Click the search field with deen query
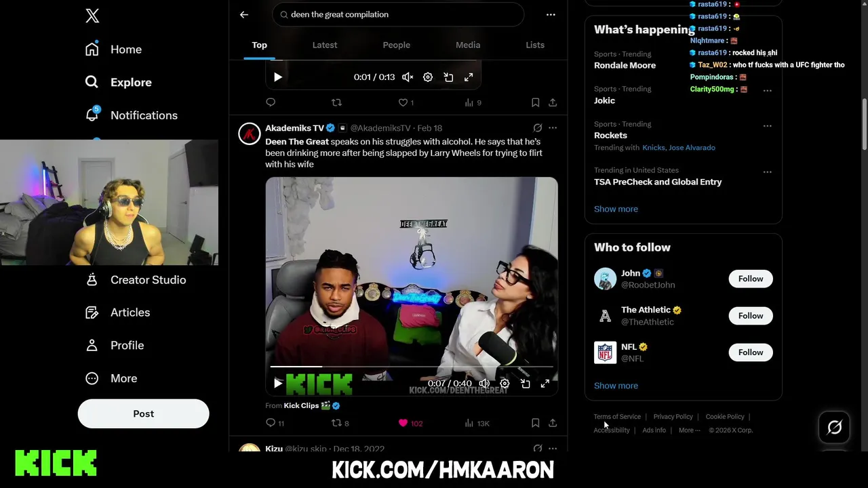 click(x=398, y=14)
